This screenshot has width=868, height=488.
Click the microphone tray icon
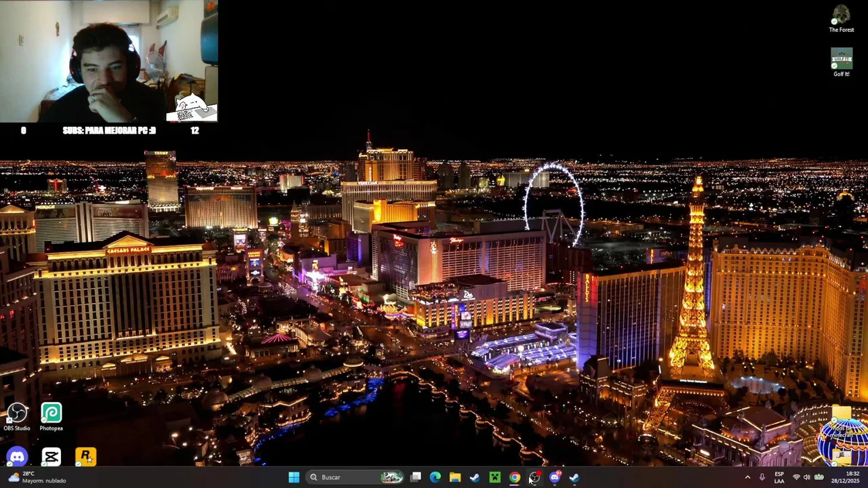[x=762, y=477]
